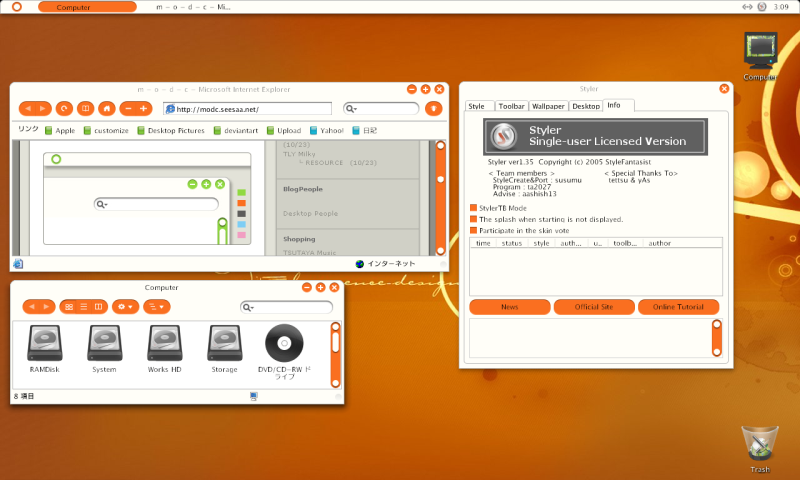Switch Computer window to icon view
The image size is (800, 480).
point(69,307)
